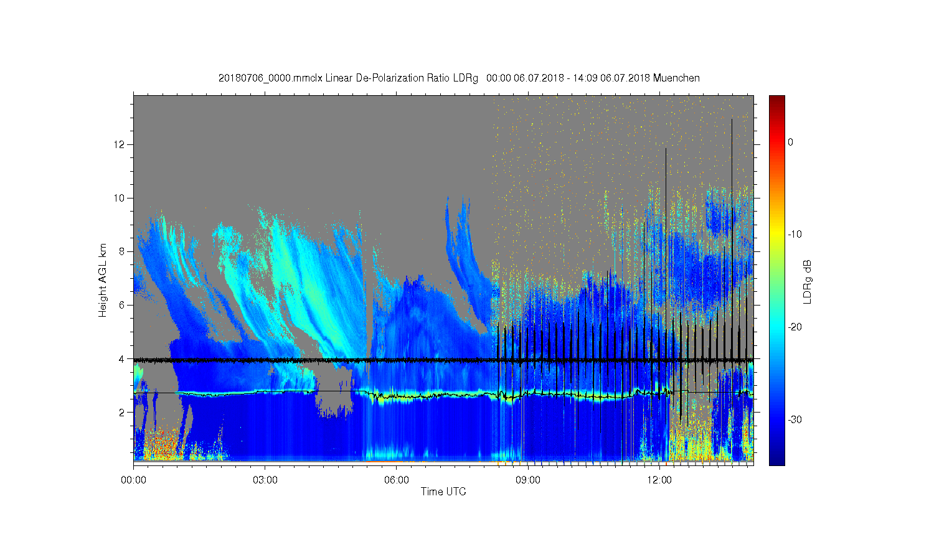
Task: Click the height tick label 6
Action: point(122,305)
